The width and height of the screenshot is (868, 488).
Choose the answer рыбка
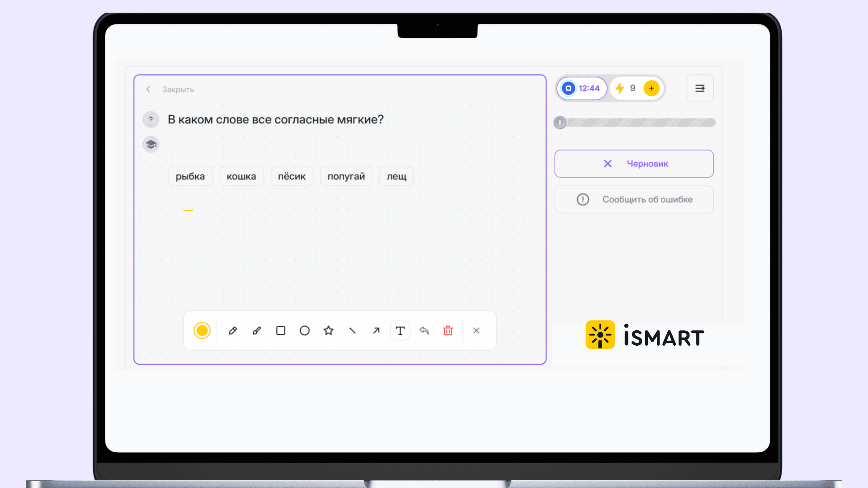click(190, 176)
